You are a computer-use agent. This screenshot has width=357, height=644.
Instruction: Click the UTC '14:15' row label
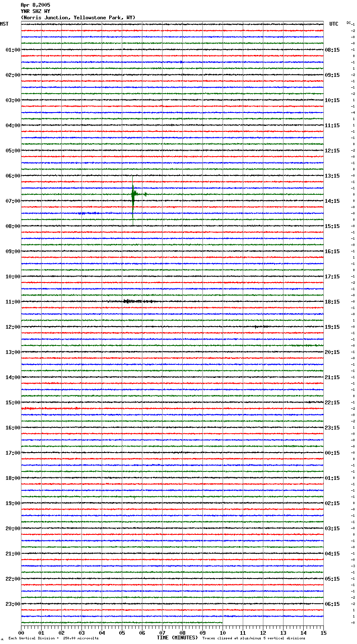coord(332,201)
